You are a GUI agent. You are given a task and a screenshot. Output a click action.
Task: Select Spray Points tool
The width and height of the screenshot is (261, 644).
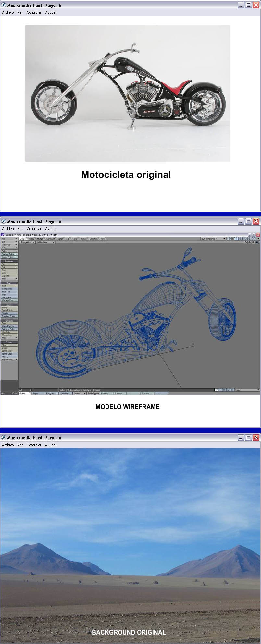pyautogui.click(x=9, y=310)
